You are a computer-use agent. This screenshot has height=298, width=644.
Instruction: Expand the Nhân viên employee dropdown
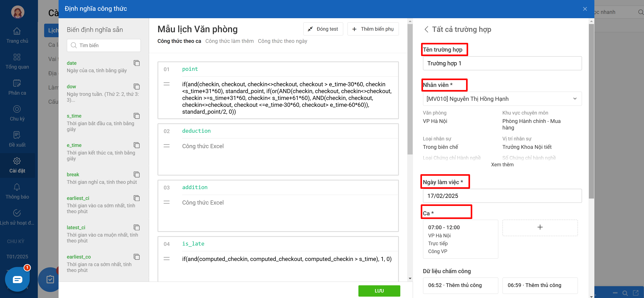575,99
